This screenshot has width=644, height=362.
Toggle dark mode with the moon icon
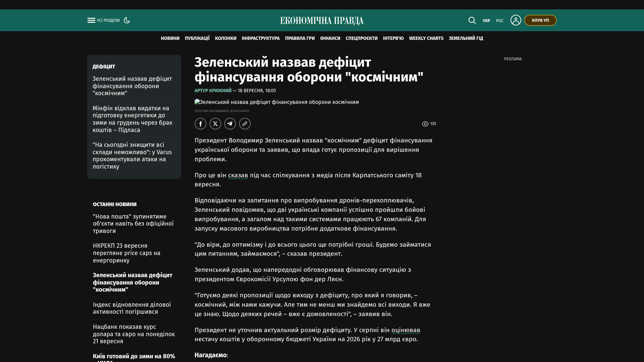coord(127,20)
